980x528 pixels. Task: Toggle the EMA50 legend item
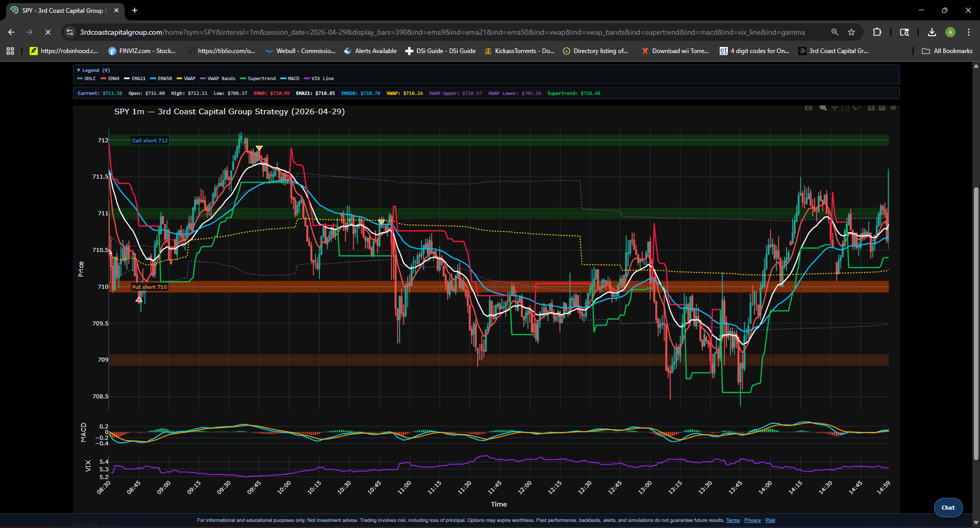click(x=161, y=79)
